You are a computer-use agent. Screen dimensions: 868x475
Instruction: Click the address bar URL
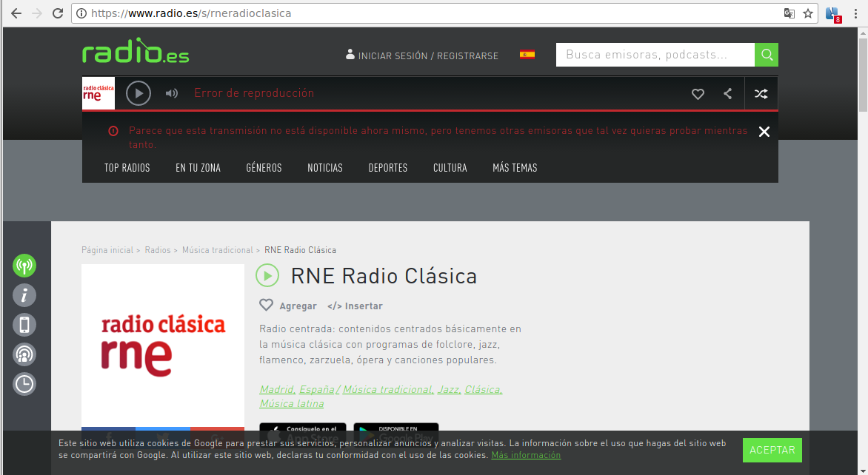[x=191, y=13]
